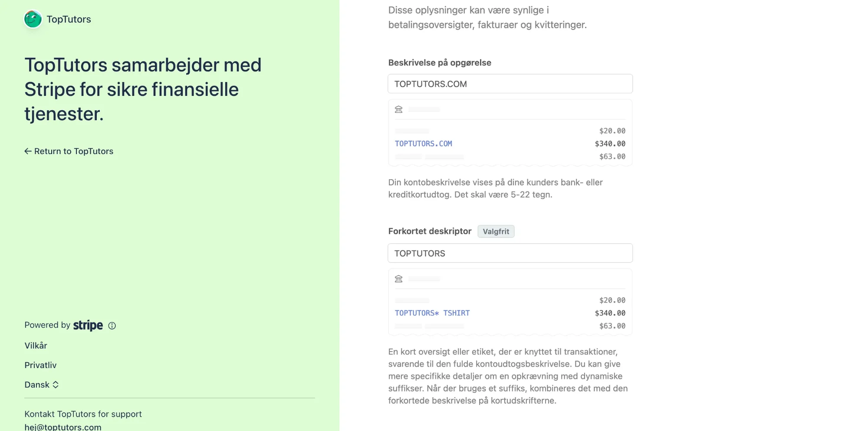Click the TopTutors green mascot logo
The height and width of the screenshot is (431, 868).
[33, 19]
